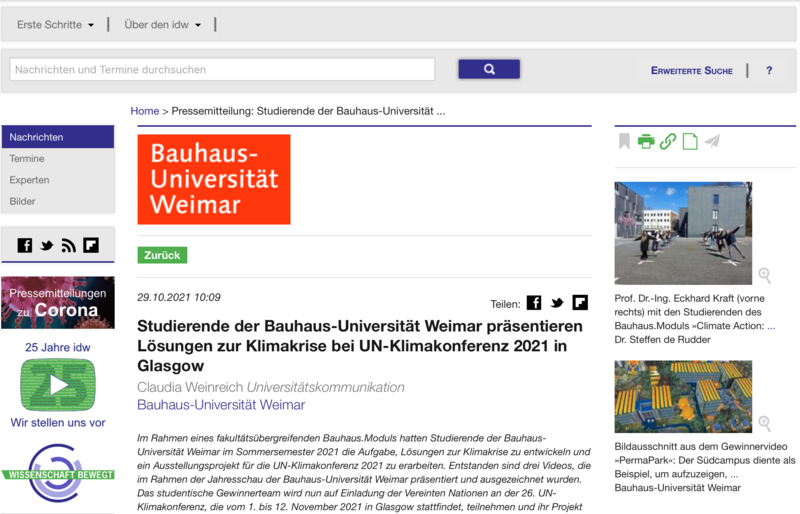Copy the link with the green chain icon

(668, 141)
